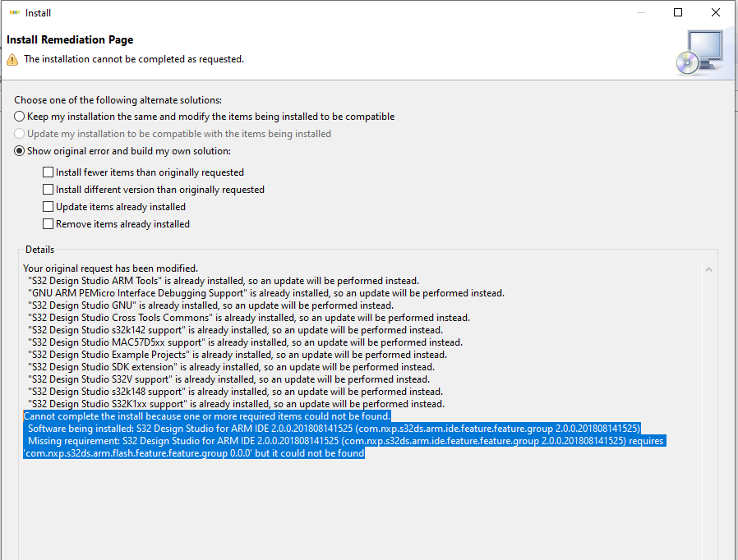
Task: Click the warning triangle icon
Action: click(11, 58)
